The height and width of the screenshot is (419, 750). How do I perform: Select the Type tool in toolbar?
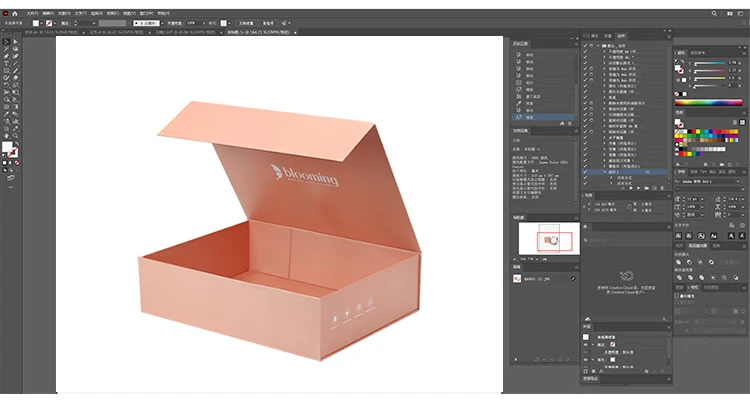[x=5, y=62]
